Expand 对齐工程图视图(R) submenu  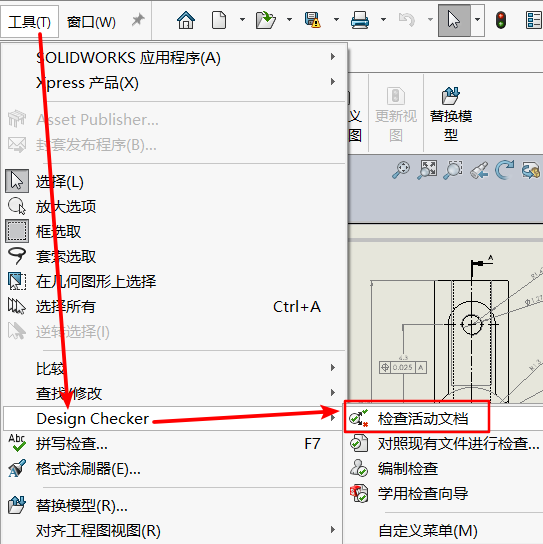[x=174, y=530]
